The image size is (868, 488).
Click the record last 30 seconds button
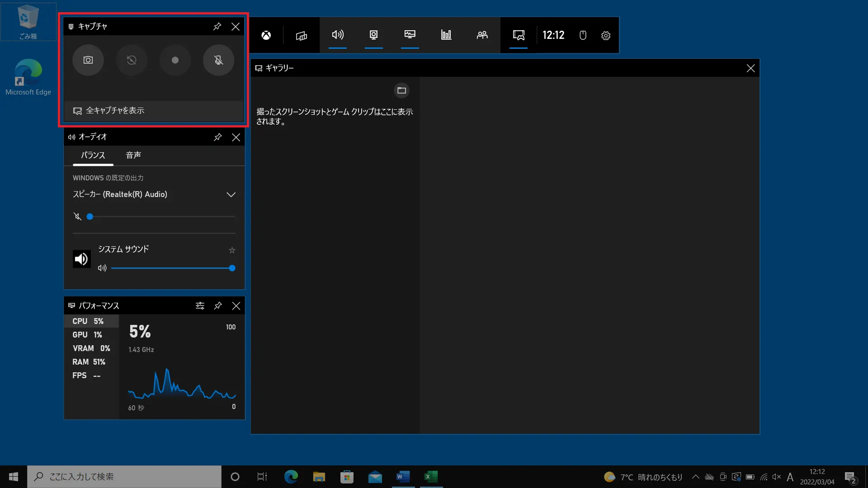click(x=132, y=60)
